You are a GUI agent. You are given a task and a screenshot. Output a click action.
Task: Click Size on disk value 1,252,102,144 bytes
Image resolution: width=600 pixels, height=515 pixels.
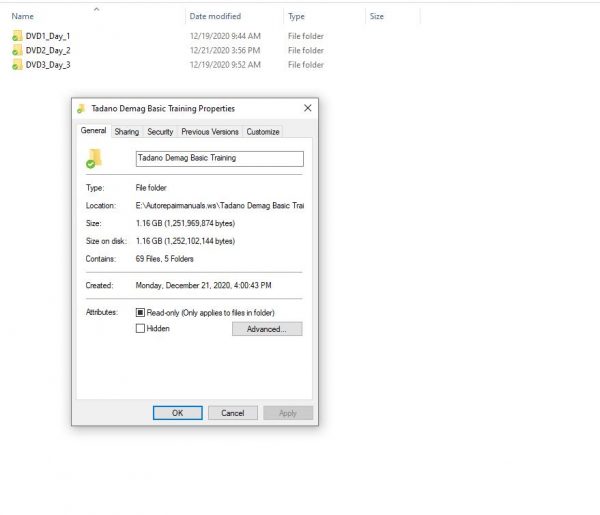click(185, 241)
